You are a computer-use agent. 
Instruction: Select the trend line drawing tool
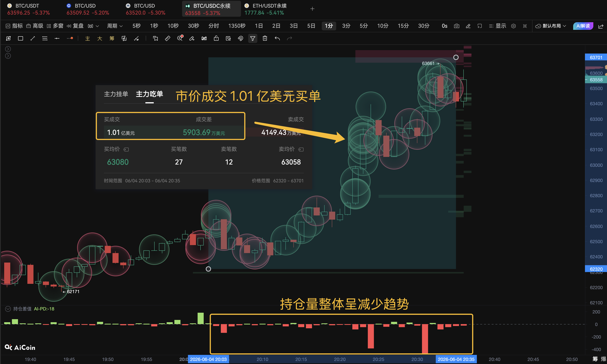click(x=33, y=39)
